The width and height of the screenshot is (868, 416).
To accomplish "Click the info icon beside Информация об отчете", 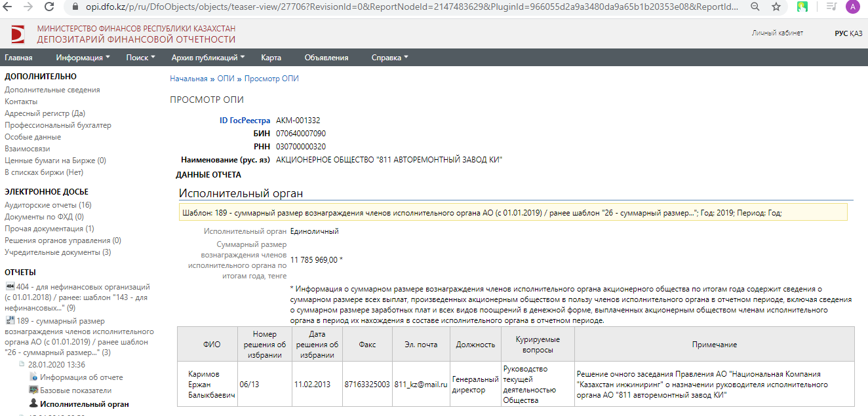I will pyautogui.click(x=34, y=377).
